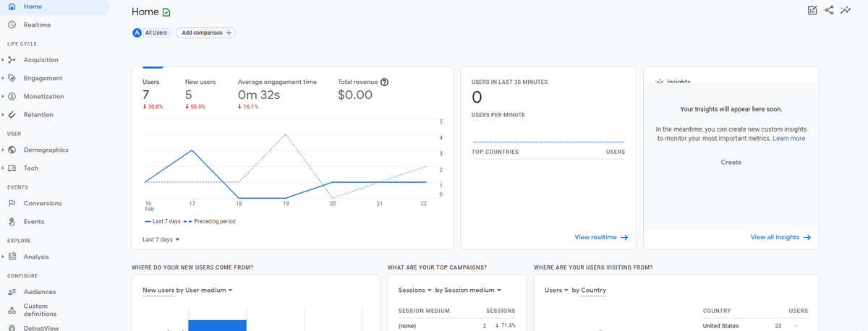The image size is (868, 331).
Task: Expand the Acquisition section arrow
Action: point(3,60)
